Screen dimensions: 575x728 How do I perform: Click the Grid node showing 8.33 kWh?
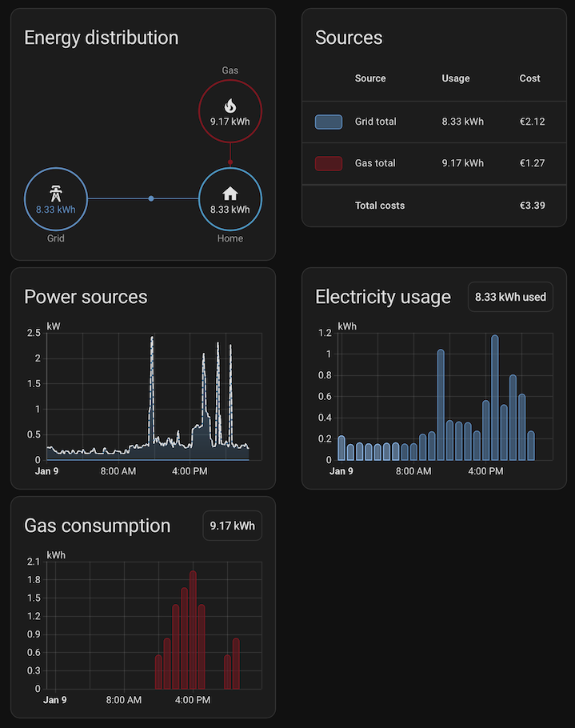(x=56, y=199)
